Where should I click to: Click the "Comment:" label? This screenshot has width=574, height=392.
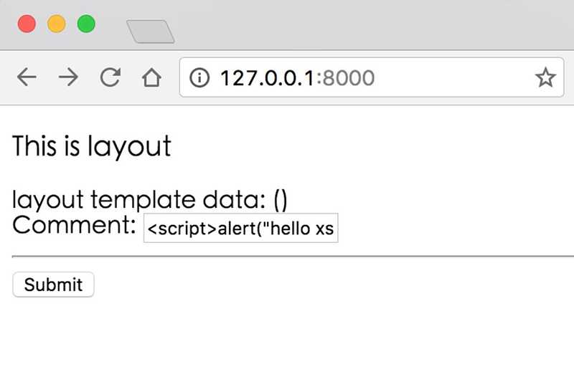pyautogui.click(x=75, y=225)
